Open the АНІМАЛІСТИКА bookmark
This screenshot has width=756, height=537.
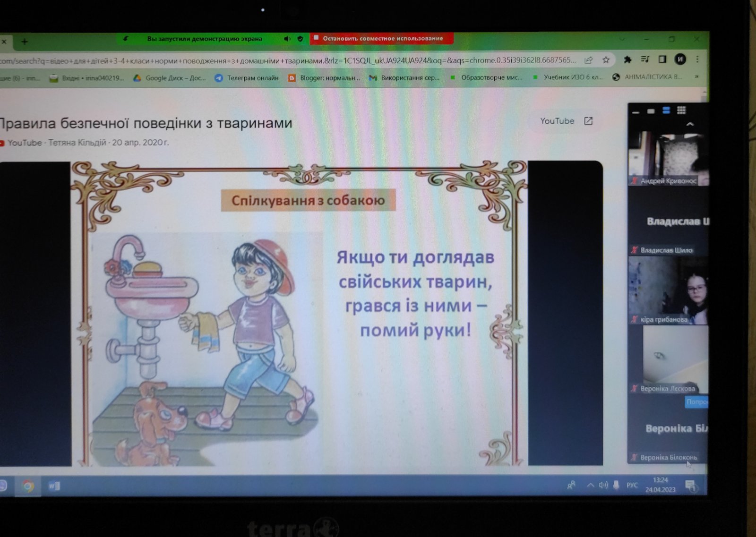[x=647, y=77]
